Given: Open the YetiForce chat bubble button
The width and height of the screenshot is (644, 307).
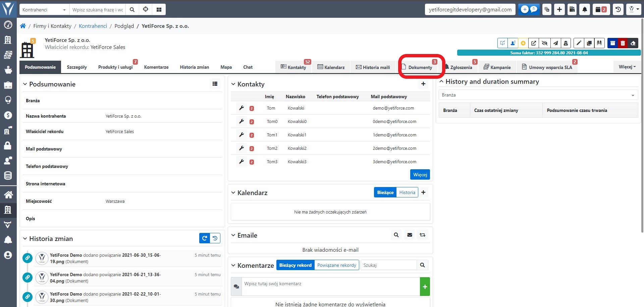Looking at the screenshot, I should click(529, 10).
